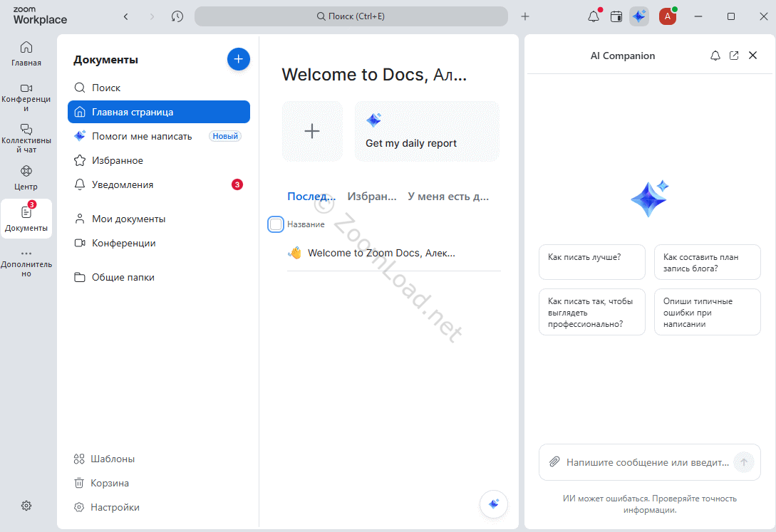The height and width of the screenshot is (532, 776).
Task: Open Помоги мне написать
Action: (159, 136)
